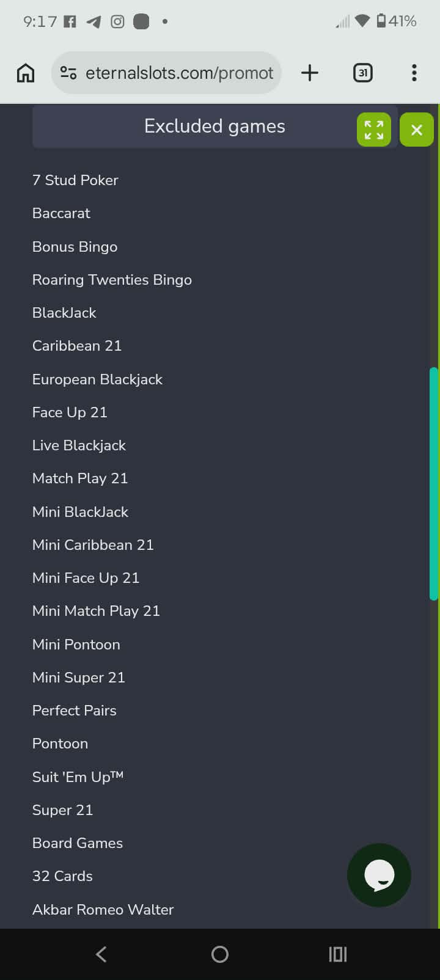Tap the European Blackjack entry
Screen dimensions: 440x980
pyautogui.click(x=97, y=379)
